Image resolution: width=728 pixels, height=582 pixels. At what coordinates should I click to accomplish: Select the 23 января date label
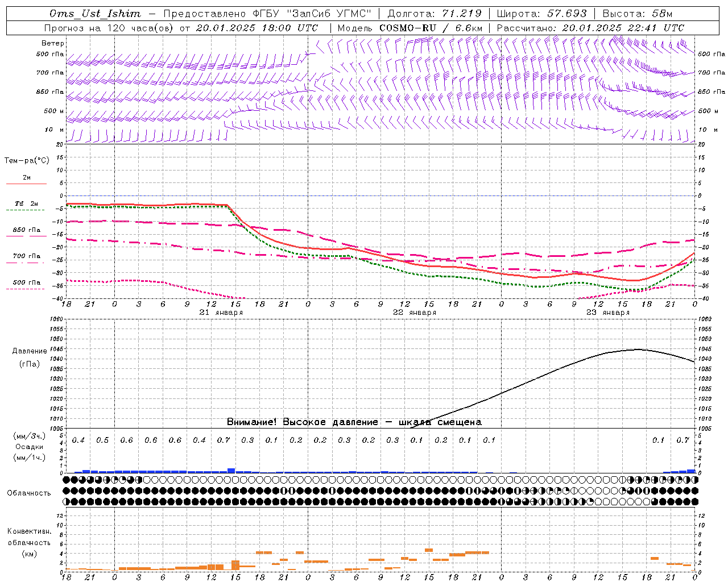[x=608, y=313]
